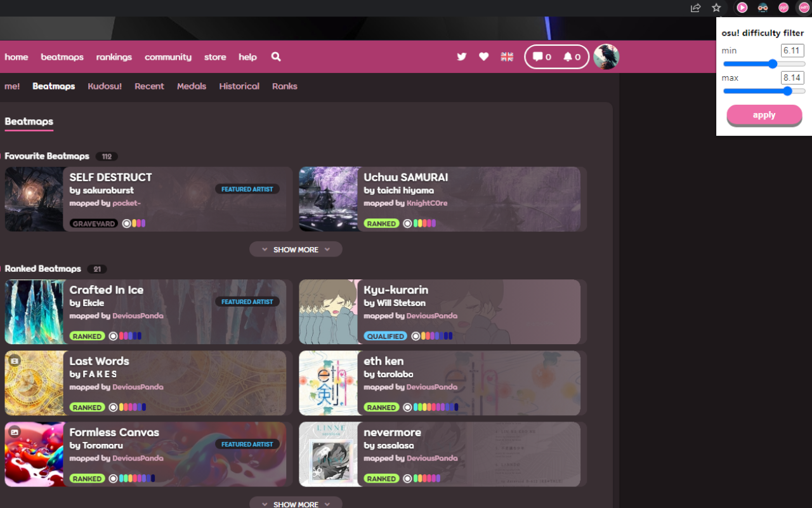The image size is (812, 508).
Task: Click the pp! extension icon in the toolbar
Action: [783, 8]
